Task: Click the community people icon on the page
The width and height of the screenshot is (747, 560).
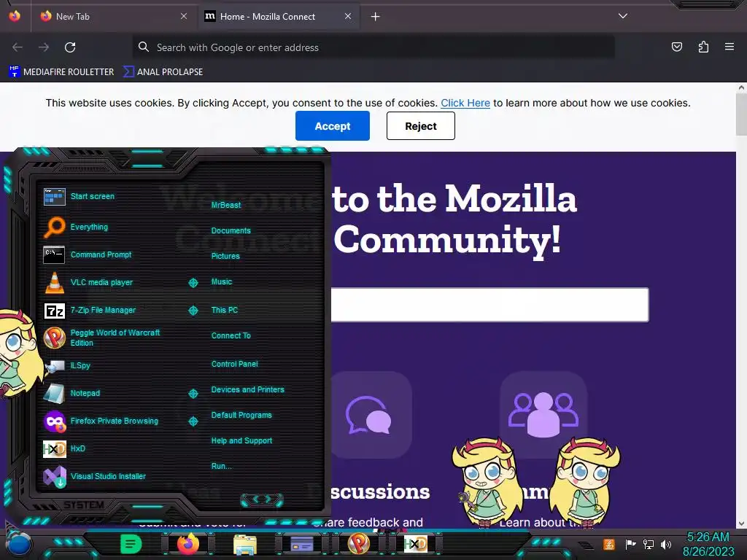Action: 543,414
